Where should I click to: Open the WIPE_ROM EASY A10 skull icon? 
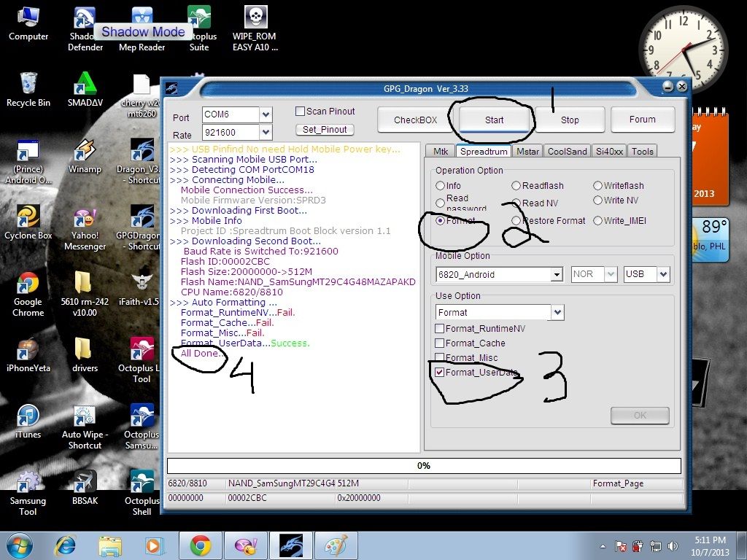click(x=255, y=28)
